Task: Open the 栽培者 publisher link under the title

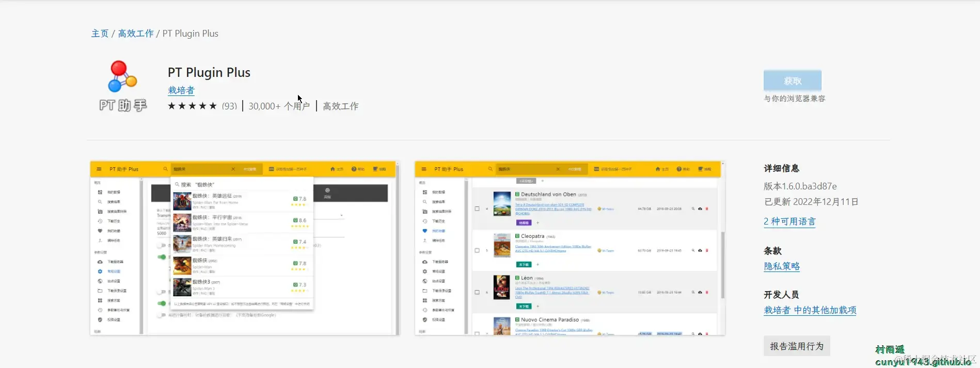Action: (x=181, y=90)
